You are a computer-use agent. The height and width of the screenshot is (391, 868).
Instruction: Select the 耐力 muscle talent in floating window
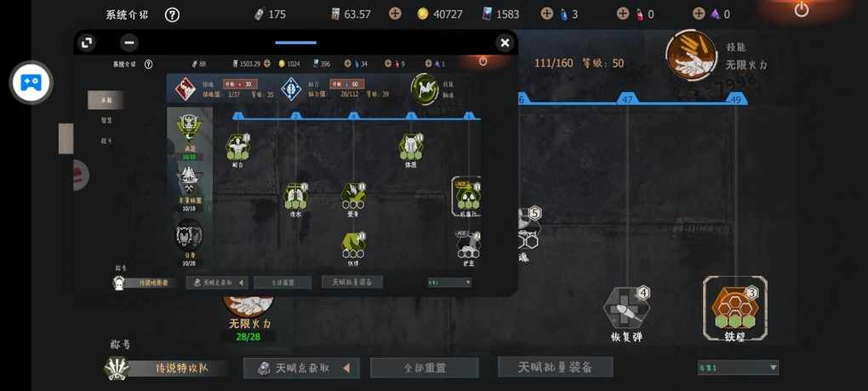238,147
